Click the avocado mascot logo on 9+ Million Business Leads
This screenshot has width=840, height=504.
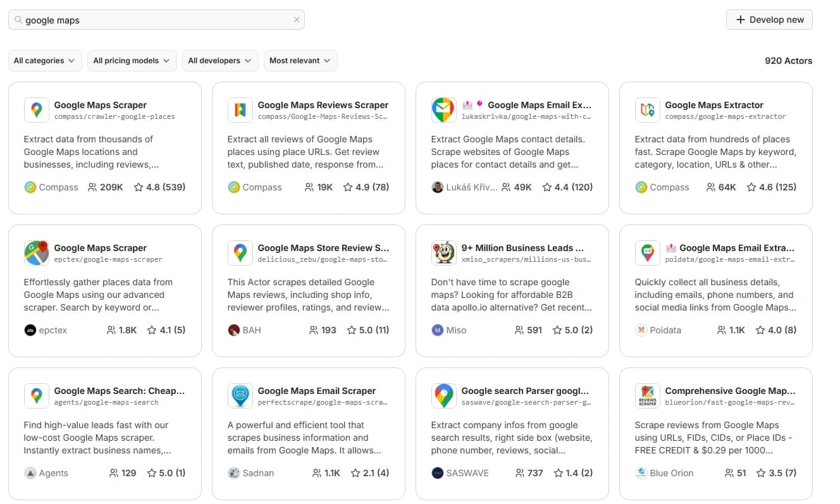443,252
